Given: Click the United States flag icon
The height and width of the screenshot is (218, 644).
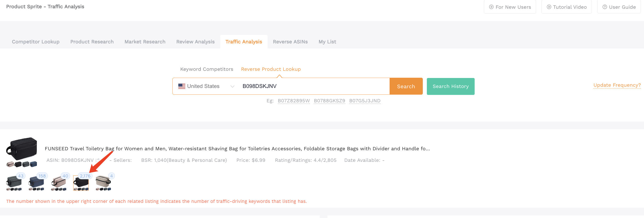Looking at the screenshot, I should click(182, 86).
